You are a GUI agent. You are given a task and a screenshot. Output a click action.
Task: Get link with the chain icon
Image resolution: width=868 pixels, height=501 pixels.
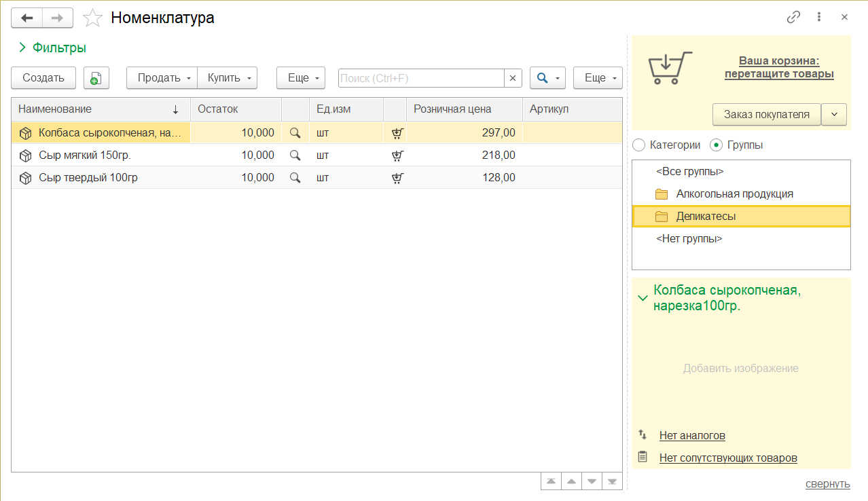(793, 18)
